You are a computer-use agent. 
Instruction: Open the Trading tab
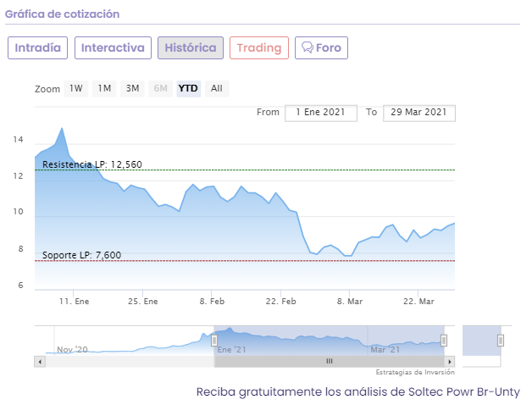[259, 48]
